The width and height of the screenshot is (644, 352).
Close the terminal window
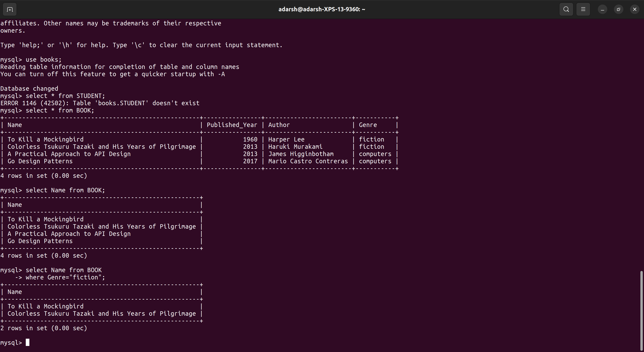[x=635, y=9]
